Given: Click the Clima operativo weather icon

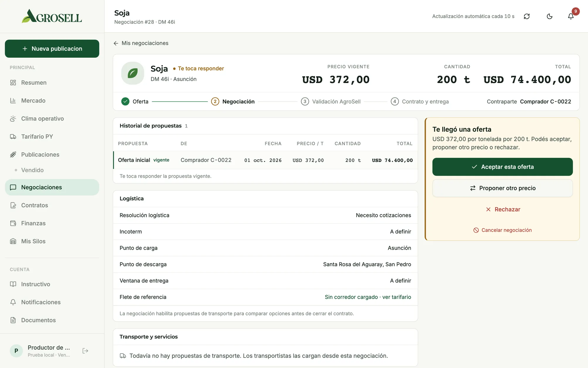Looking at the screenshot, I should click(x=13, y=119).
